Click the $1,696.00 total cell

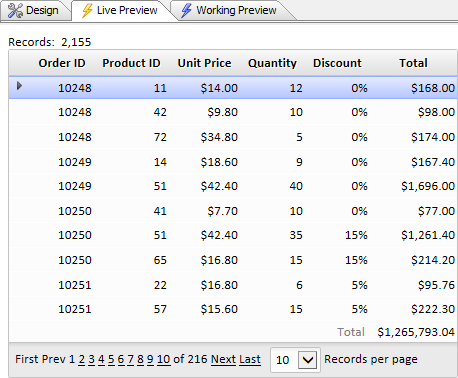(428, 186)
